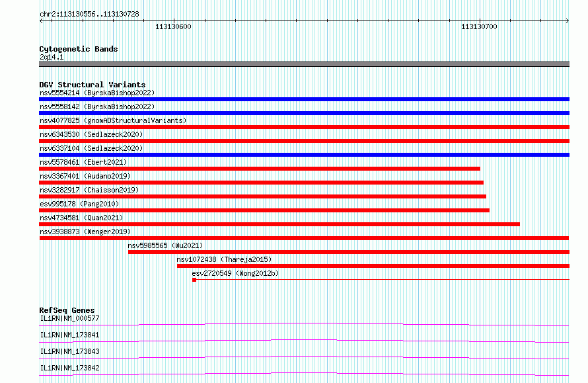This screenshot has width=588, height=383.
Task: Open the nsv3367401 (Audano2019) label
Action: click(85, 176)
